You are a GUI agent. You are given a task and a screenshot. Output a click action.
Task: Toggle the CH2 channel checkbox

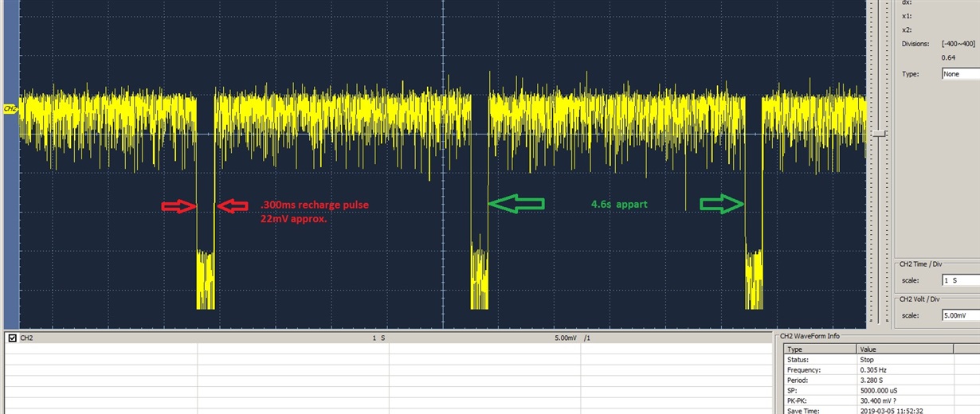click(12, 338)
